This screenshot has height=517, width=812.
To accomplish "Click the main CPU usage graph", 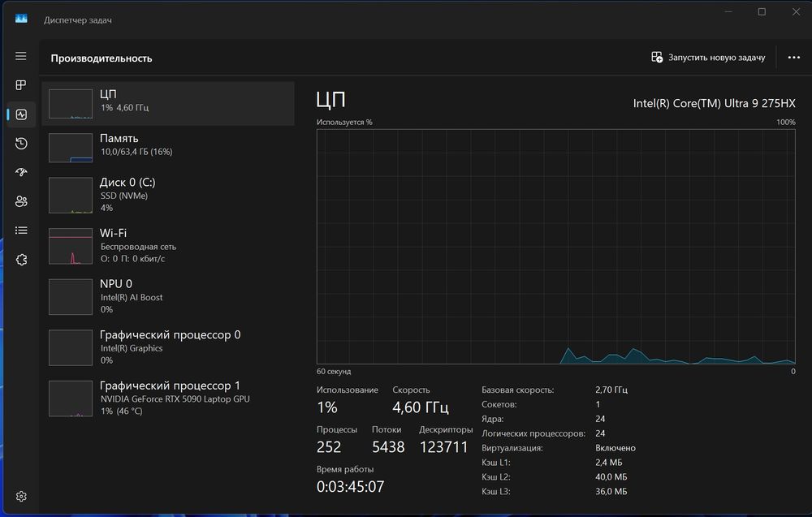I will point(555,247).
